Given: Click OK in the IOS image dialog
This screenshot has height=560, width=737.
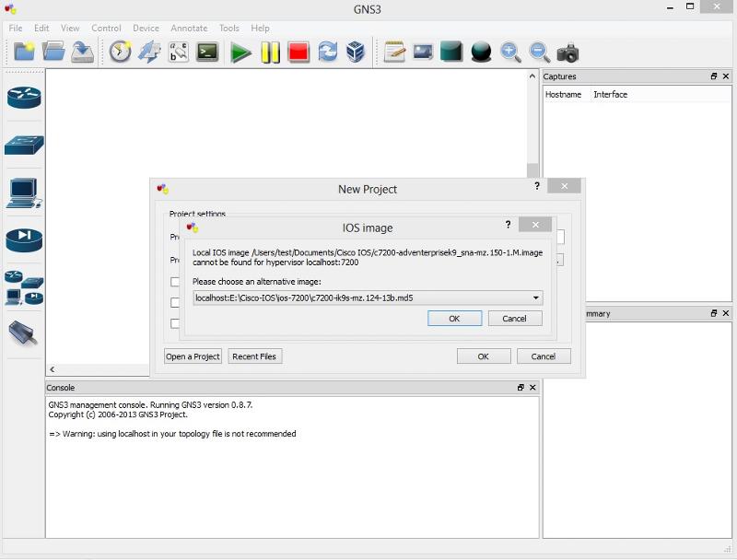Looking at the screenshot, I should [x=454, y=319].
